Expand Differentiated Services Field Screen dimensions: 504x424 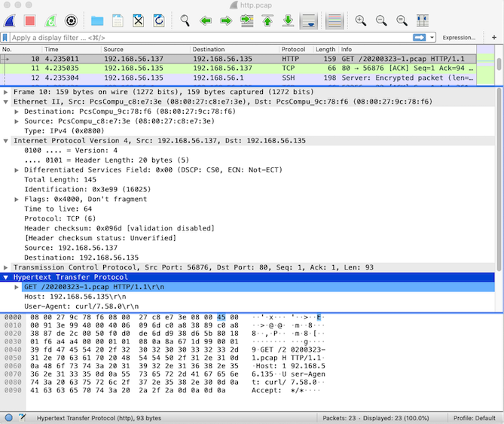point(17,170)
